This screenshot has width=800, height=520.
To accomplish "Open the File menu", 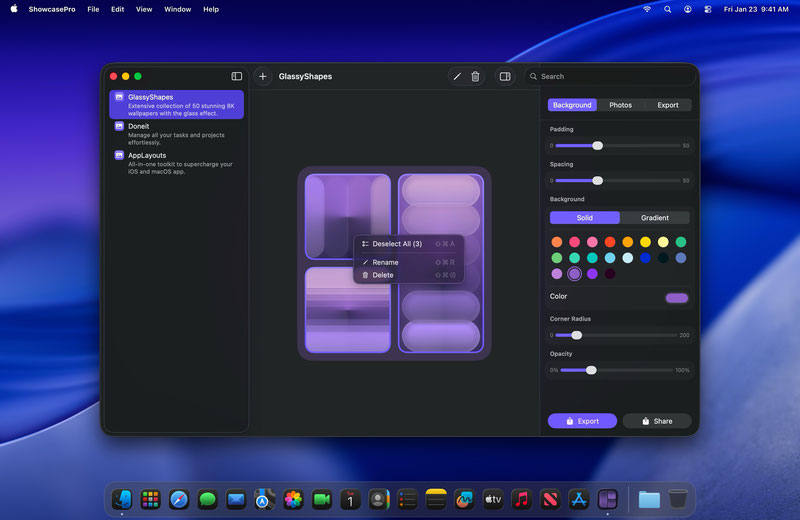I will coord(93,9).
